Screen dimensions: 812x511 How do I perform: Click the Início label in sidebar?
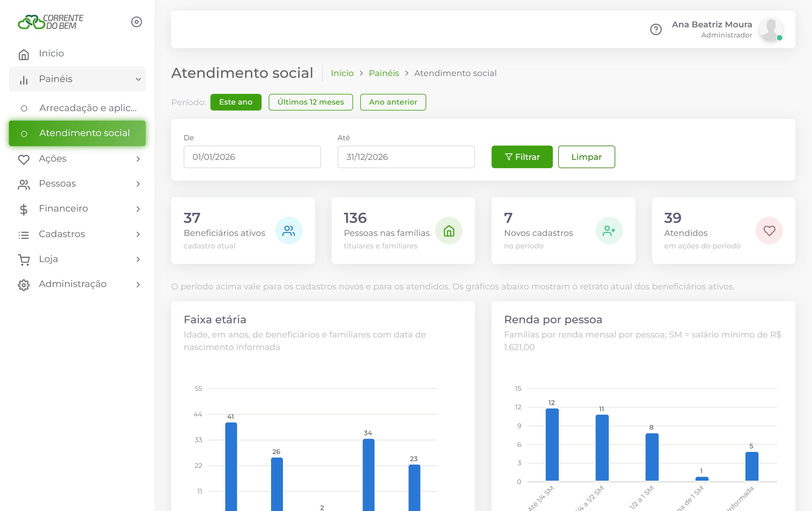click(x=51, y=53)
